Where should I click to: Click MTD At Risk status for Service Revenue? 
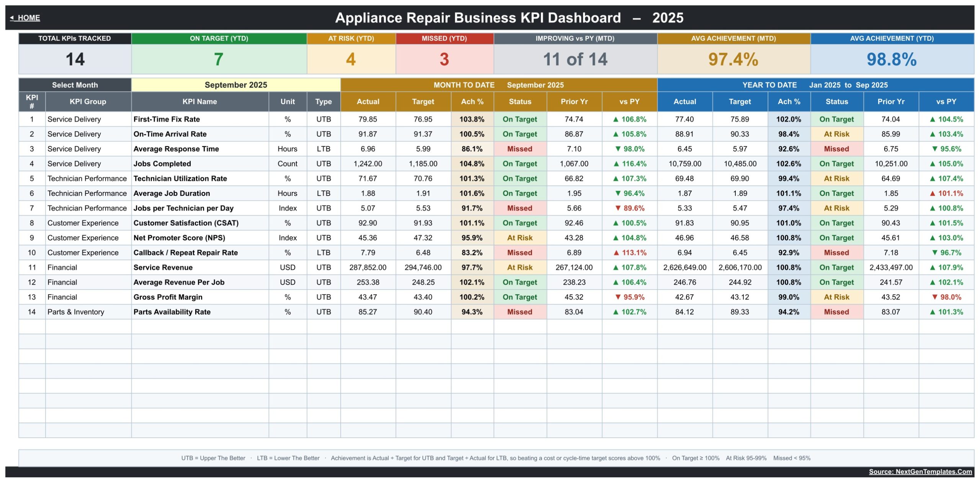[520, 267]
